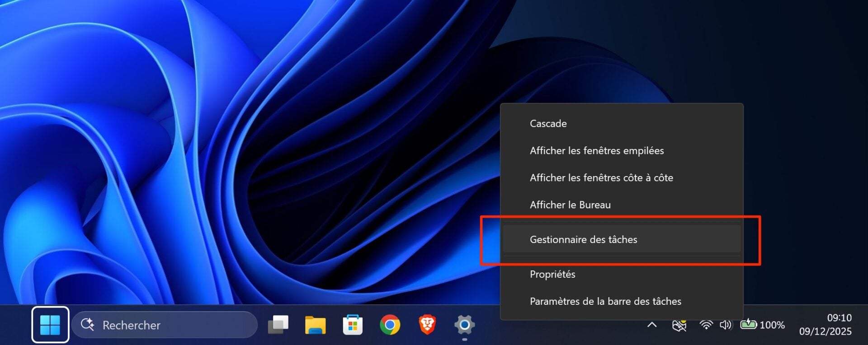
Task: Open Microsoft Store from the taskbar
Action: tap(353, 325)
